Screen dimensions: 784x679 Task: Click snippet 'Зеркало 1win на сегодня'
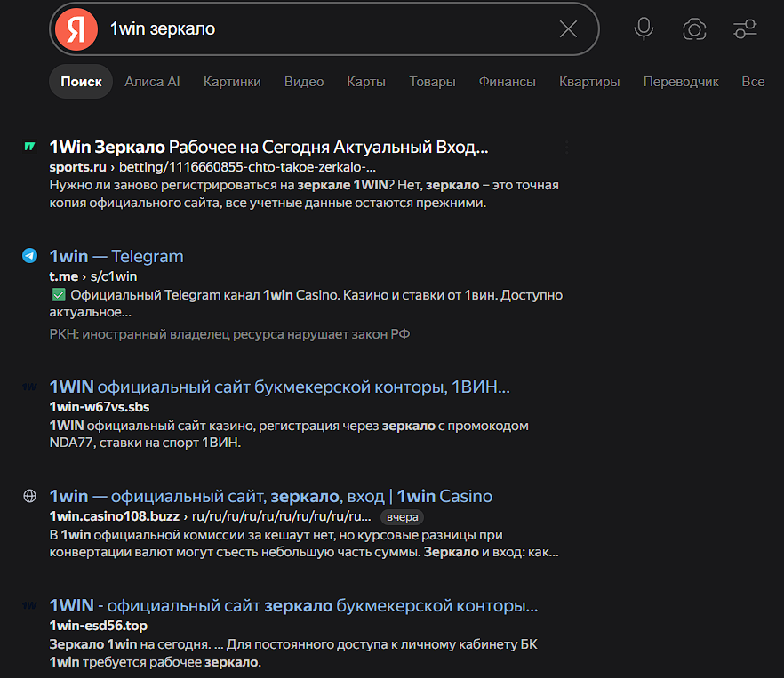[x=293, y=653]
